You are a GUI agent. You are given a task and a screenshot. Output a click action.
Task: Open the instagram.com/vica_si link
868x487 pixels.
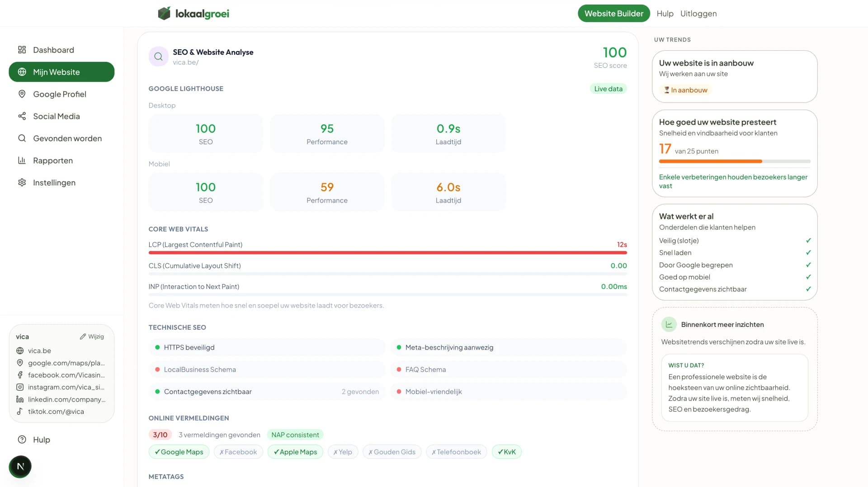66,388
